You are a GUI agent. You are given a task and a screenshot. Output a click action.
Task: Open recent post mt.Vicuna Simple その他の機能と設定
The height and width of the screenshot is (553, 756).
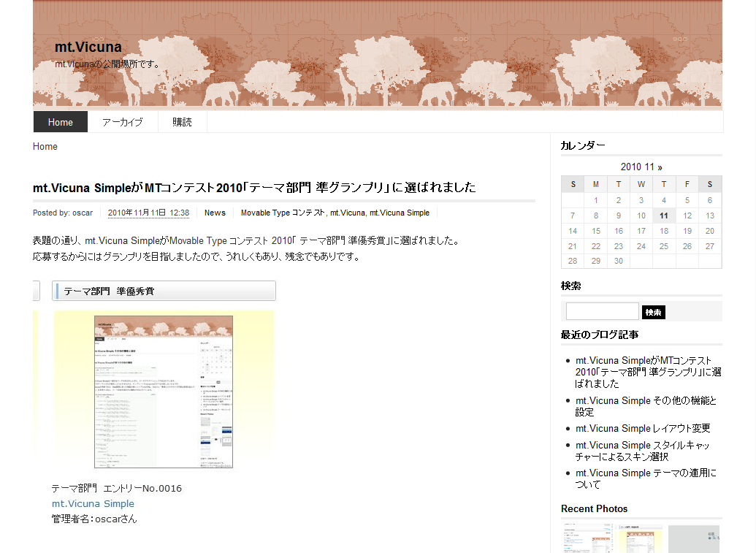coord(646,406)
